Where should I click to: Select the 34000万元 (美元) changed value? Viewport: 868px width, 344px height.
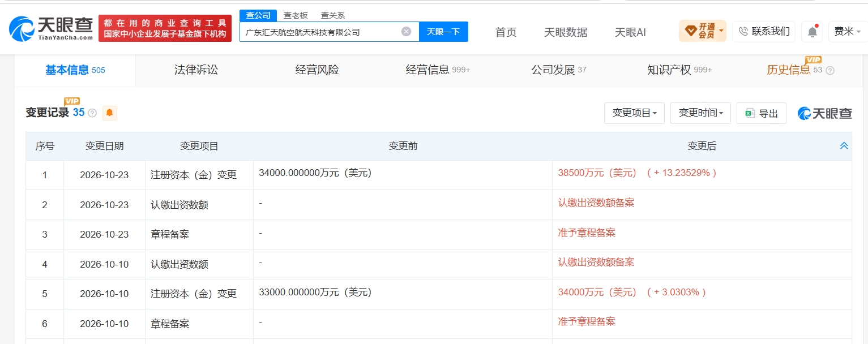597,293
